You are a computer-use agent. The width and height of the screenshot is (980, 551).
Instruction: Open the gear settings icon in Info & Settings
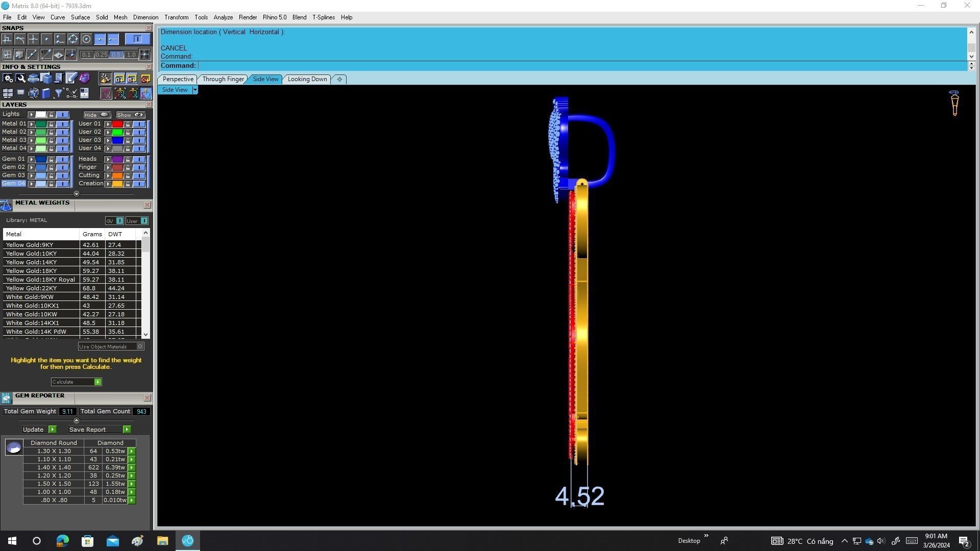(x=8, y=78)
